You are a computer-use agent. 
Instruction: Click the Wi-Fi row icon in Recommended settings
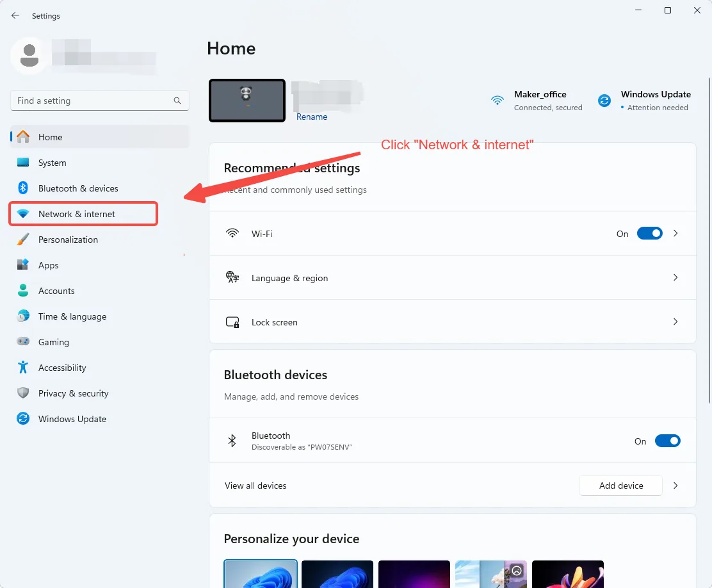click(232, 233)
